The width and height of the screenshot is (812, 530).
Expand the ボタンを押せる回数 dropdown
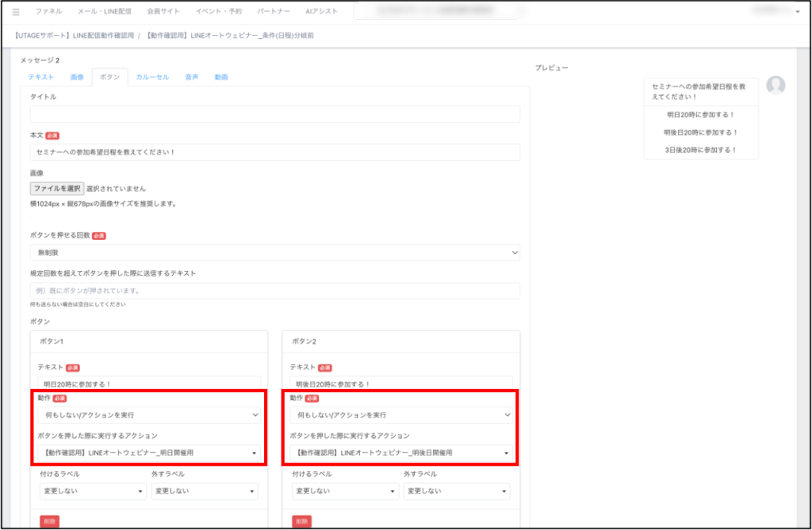coord(274,253)
